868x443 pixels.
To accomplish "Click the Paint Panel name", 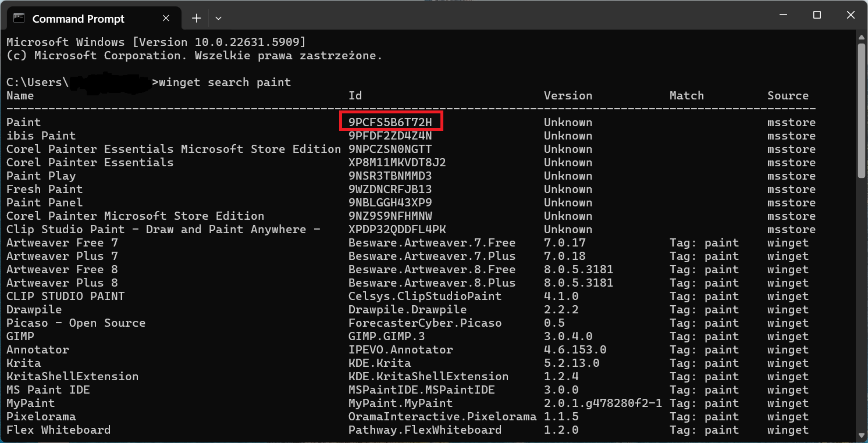I will (45, 203).
